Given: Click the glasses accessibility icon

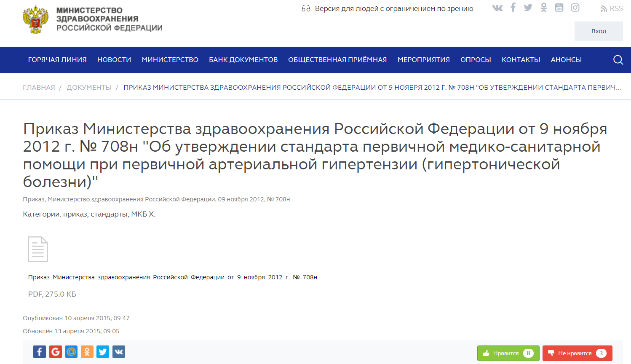Looking at the screenshot, I should point(306,8).
